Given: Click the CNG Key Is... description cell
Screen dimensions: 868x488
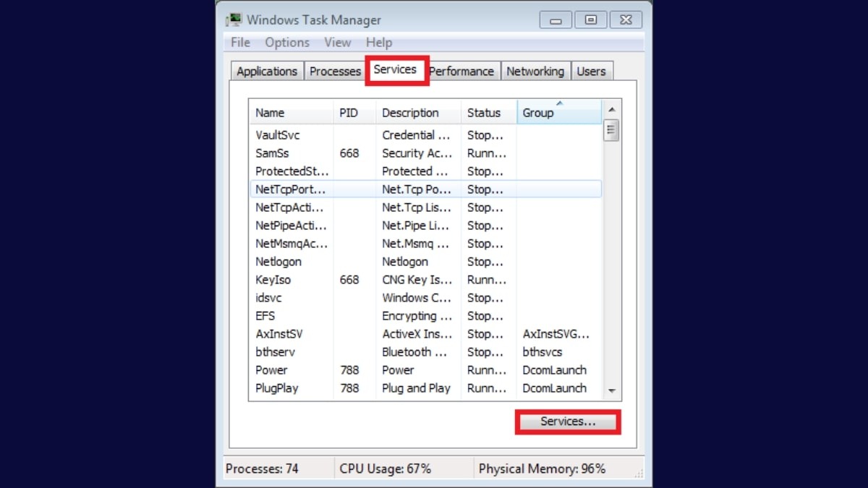Looking at the screenshot, I should click(417, 280).
